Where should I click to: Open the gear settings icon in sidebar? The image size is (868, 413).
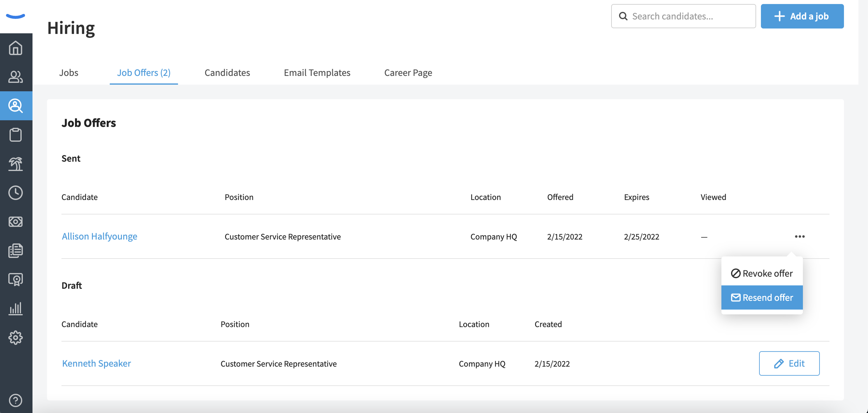16,337
